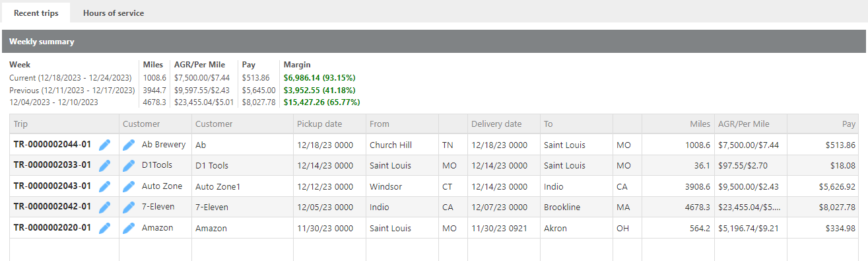
Task: Edit trip TR-0000002042-01 with its pencil icon
Action: tap(104, 207)
